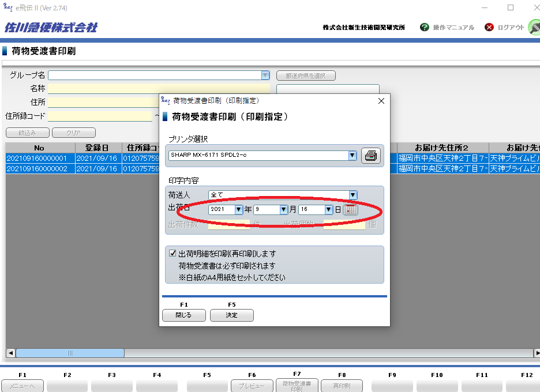Screen dimensions: 540x392
Task: Expand the プリンタ選択 printer dropdown
Action: click(352, 156)
